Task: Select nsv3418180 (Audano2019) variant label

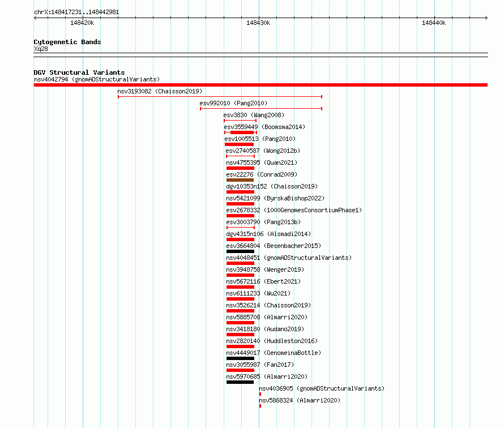Action: tap(265, 329)
